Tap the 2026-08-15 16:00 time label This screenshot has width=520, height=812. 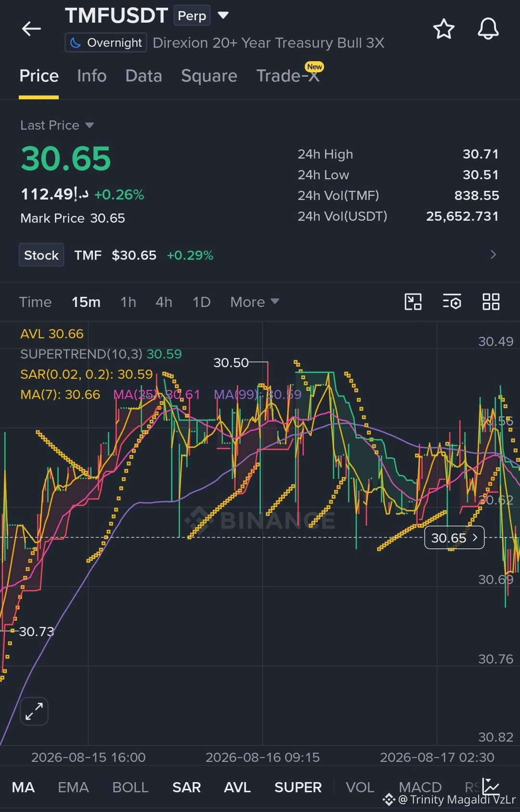[x=88, y=758]
